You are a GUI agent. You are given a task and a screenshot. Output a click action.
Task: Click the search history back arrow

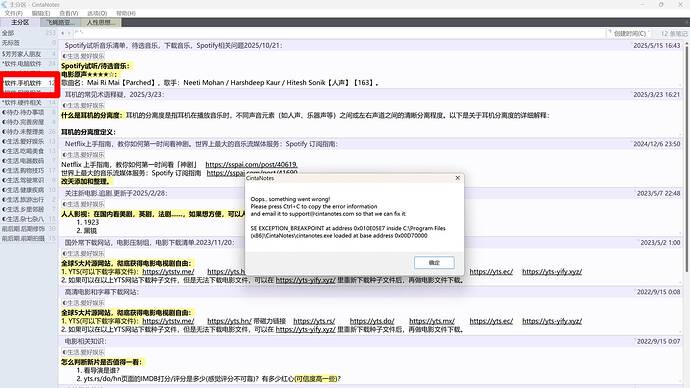62,33
